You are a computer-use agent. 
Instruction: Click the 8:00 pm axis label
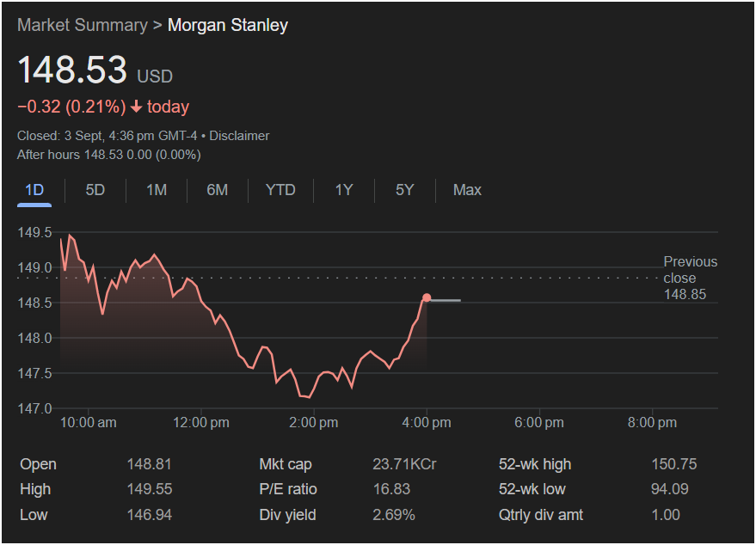(x=652, y=423)
